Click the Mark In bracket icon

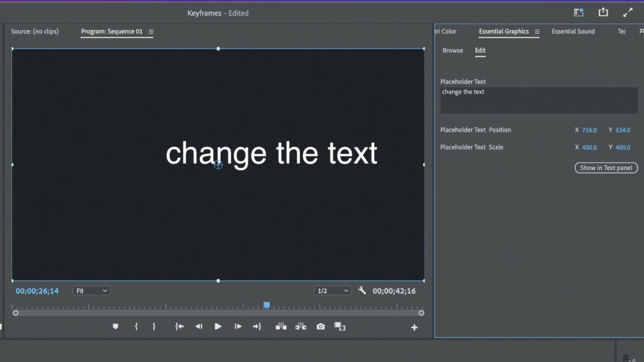pos(136,327)
